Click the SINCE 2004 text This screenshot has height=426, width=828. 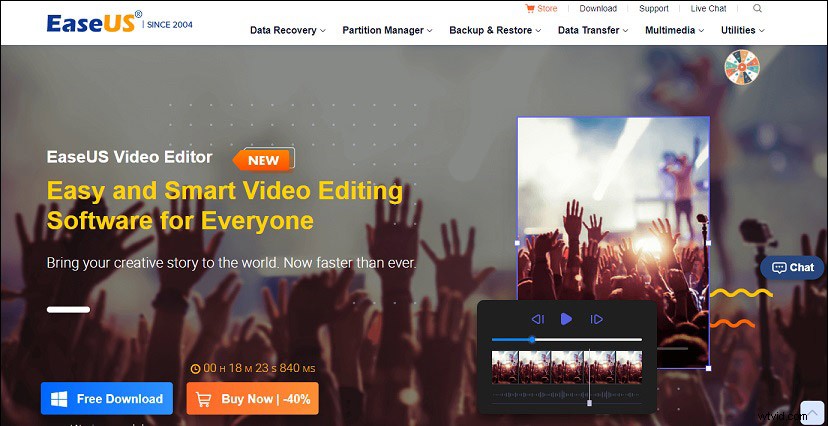(x=170, y=24)
